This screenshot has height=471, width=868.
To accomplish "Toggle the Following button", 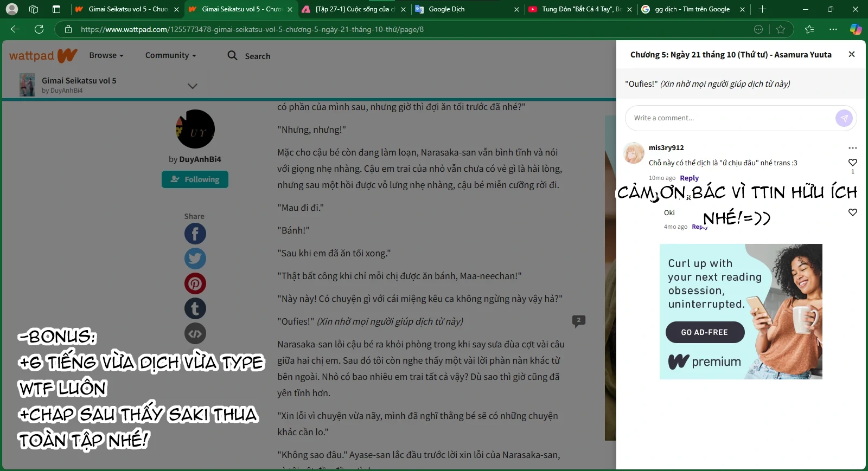I will [x=195, y=179].
